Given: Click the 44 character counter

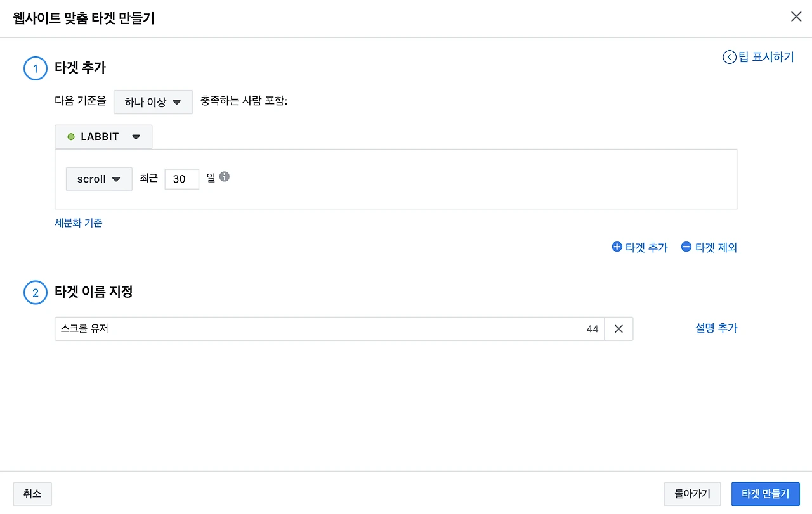Looking at the screenshot, I should click(593, 329).
